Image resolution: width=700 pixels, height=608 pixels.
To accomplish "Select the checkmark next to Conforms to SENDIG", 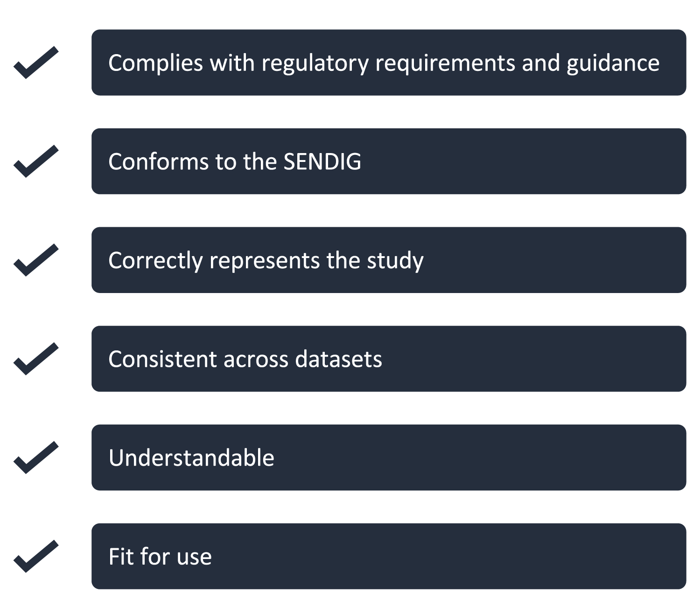I will coord(36,161).
